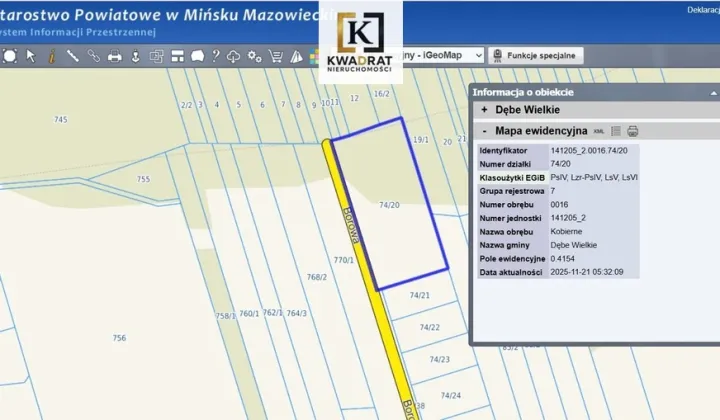The height and width of the screenshot is (420, 720).
Task: Click the triangular pyramid icon in toolbar
Action: pyautogui.click(x=297, y=56)
